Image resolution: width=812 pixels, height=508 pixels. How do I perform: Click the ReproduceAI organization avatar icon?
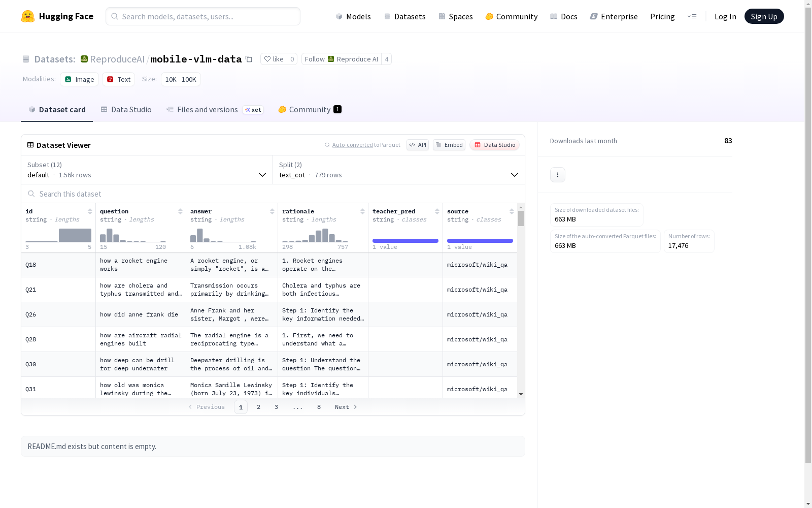pos(84,59)
